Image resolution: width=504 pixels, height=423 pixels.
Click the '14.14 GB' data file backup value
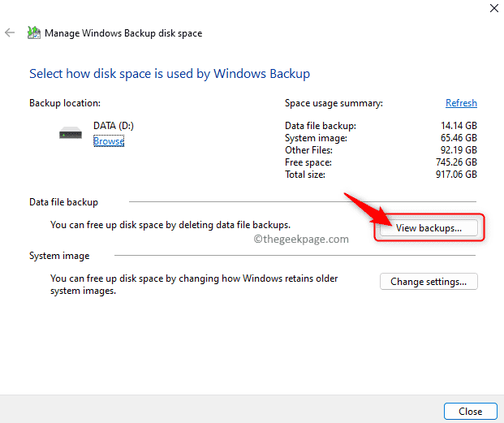(x=459, y=126)
